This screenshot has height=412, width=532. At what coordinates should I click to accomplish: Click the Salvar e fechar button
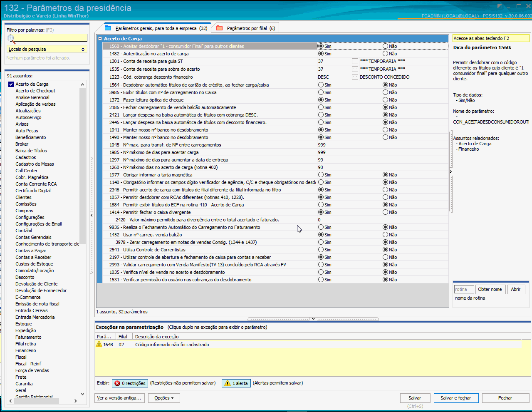(456, 398)
